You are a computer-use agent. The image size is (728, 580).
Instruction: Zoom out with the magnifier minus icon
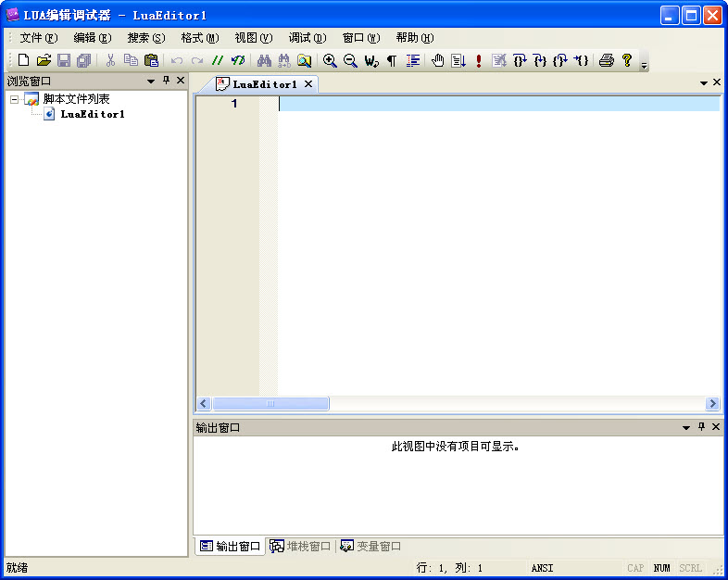(x=350, y=60)
